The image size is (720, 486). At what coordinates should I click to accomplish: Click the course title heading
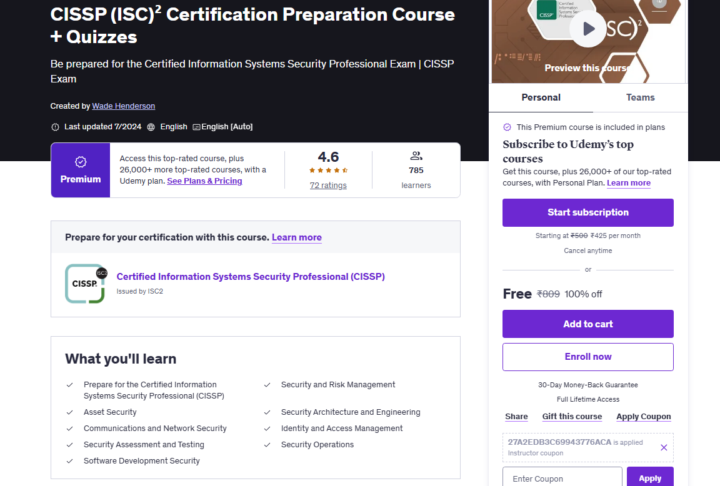253,26
